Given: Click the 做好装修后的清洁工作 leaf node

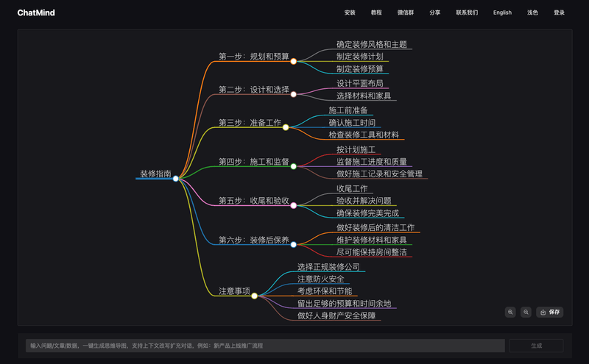Looking at the screenshot, I should (x=375, y=227).
